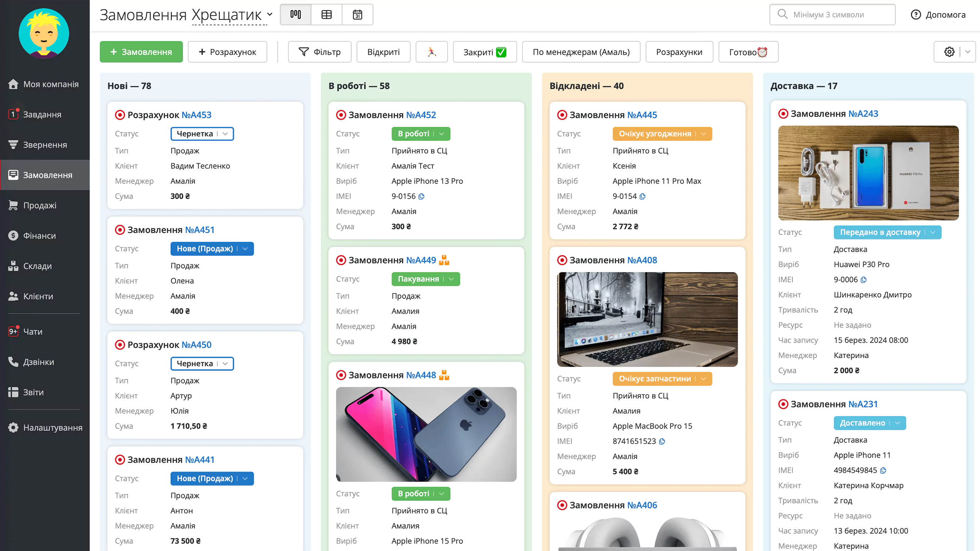Open Завдання in sidebar
Image resolution: width=980 pixels, height=551 pixels.
coord(45,114)
